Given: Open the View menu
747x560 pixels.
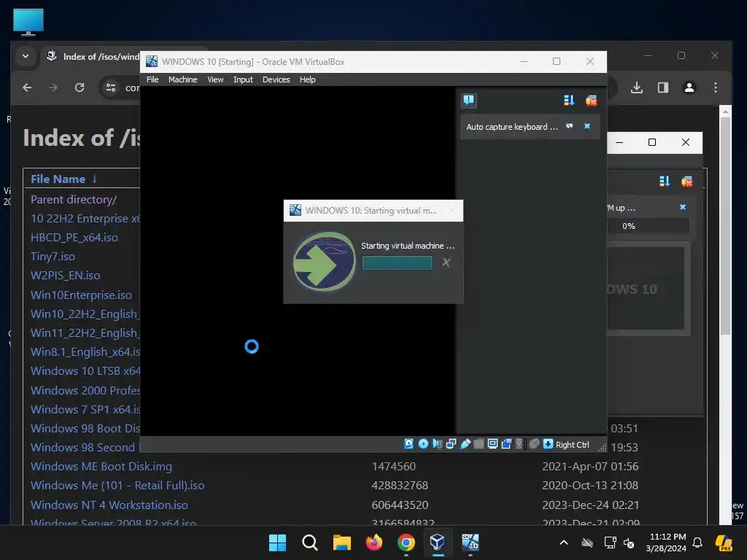Looking at the screenshot, I should [x=215, y=79].
